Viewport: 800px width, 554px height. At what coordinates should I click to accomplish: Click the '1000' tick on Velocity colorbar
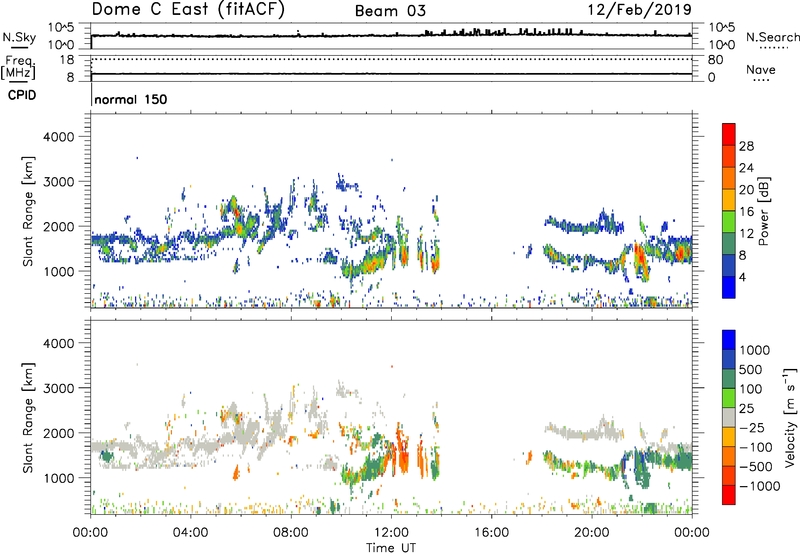tap(754, 350)
